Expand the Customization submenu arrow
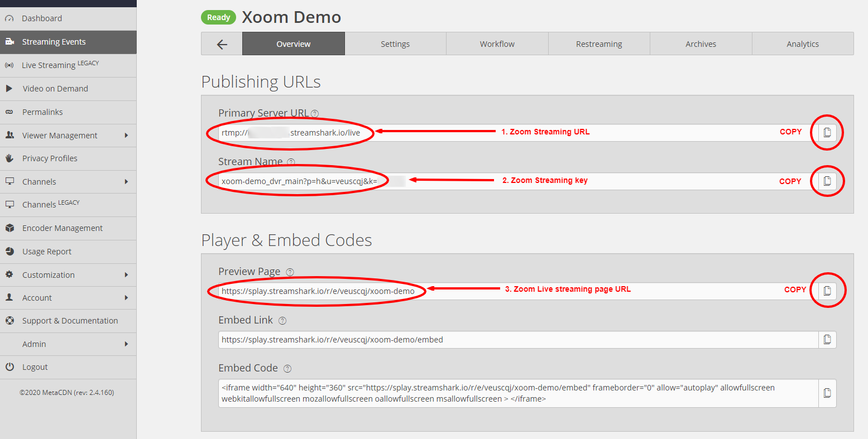The width and height of the screenshot is (868, 439). 126,275
